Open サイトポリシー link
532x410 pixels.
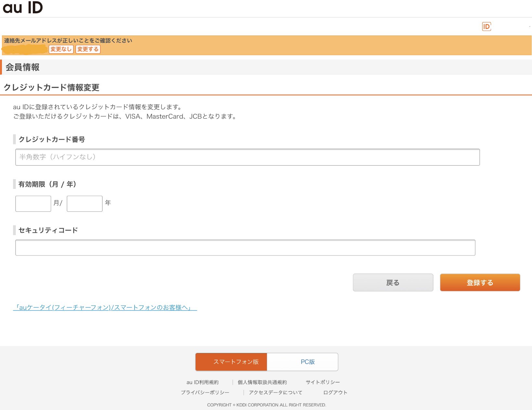point(323,382)
